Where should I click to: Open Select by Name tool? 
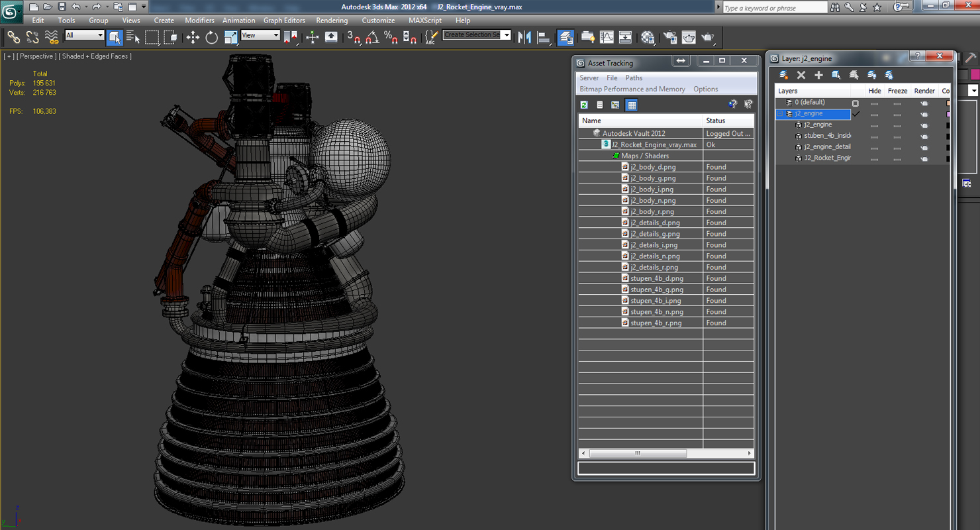click(133, 38)
